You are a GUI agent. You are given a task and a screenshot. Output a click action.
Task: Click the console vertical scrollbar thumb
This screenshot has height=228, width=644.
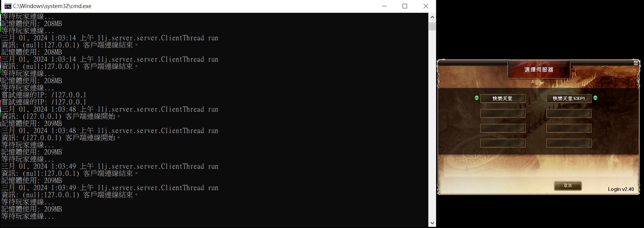pyautogui.click(x=432, y=26)
